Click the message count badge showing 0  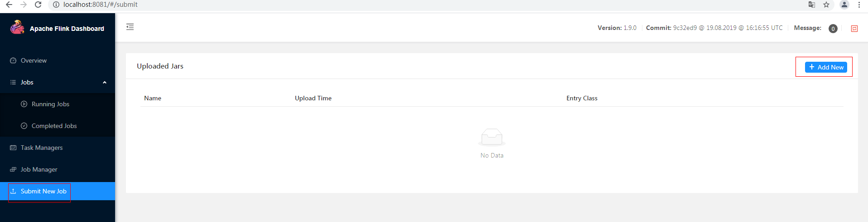[833, 29]
